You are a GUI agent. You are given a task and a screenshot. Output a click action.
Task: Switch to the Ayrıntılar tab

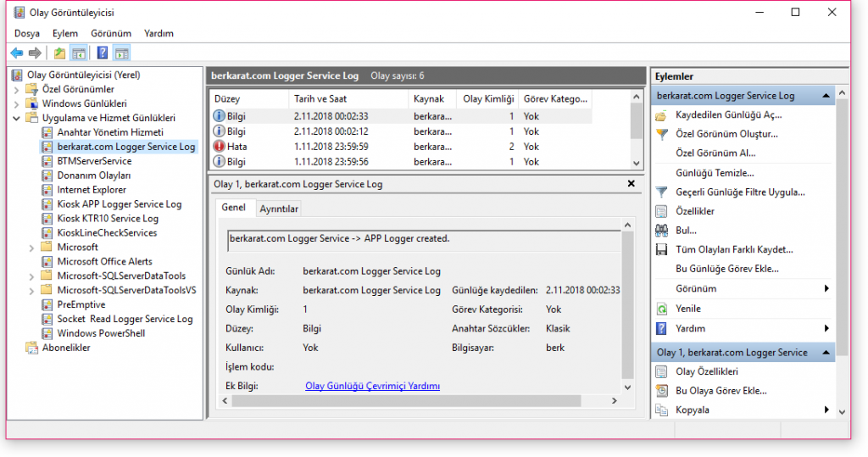tap(279, 209)
